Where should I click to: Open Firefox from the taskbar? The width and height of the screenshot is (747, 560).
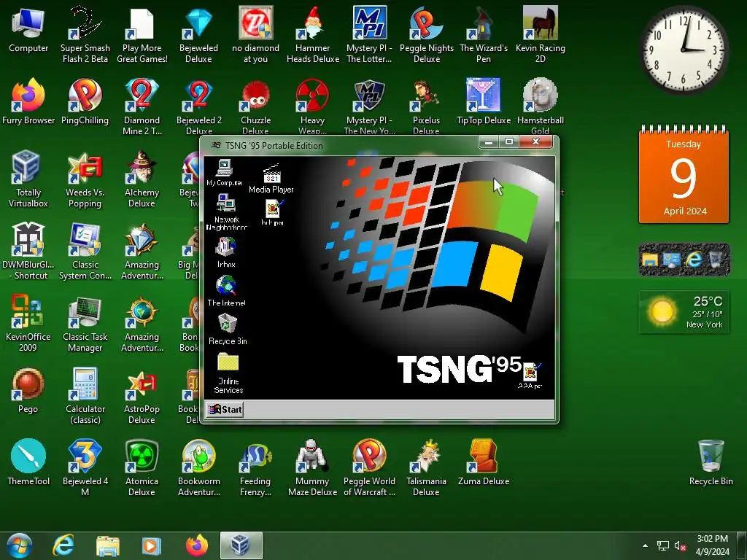[x=197, y=545]
